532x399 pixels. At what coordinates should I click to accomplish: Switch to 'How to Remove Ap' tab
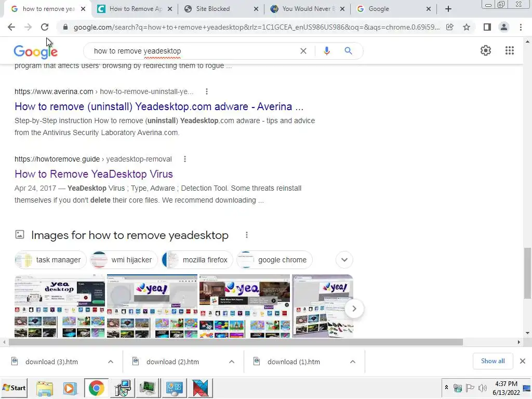(134, 9)
